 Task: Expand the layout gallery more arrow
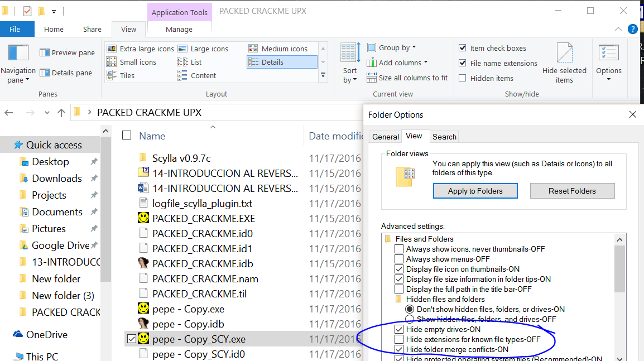323,75
